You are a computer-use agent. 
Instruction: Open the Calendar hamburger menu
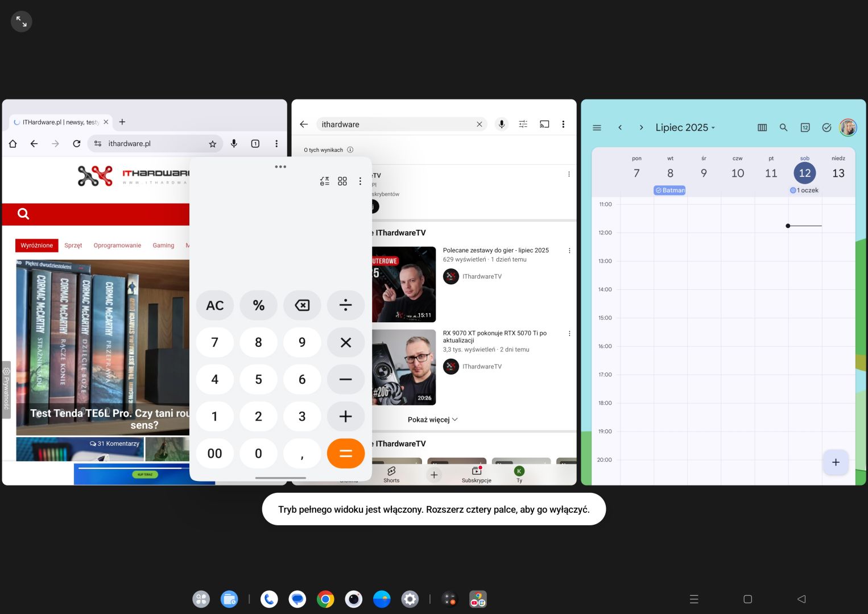click(x=597, y=127)
